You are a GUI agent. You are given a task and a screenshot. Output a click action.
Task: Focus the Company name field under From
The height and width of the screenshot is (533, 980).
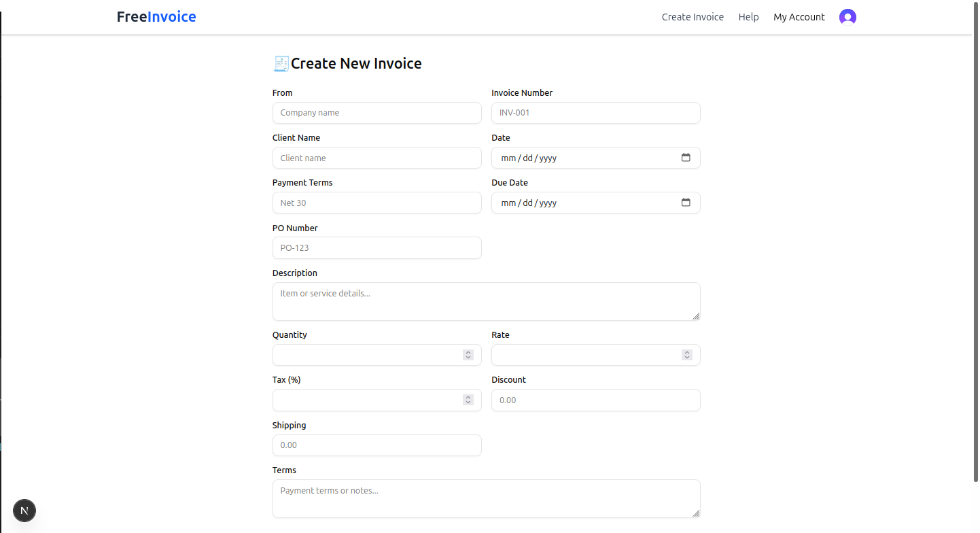[377, 112]
